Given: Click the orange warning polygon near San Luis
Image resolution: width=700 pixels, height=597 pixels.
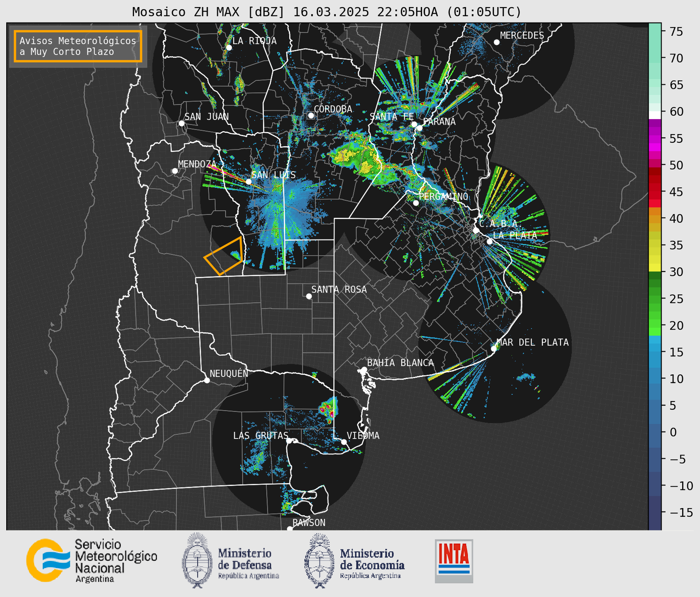Looking at the screenshot, I should point(224,256).
